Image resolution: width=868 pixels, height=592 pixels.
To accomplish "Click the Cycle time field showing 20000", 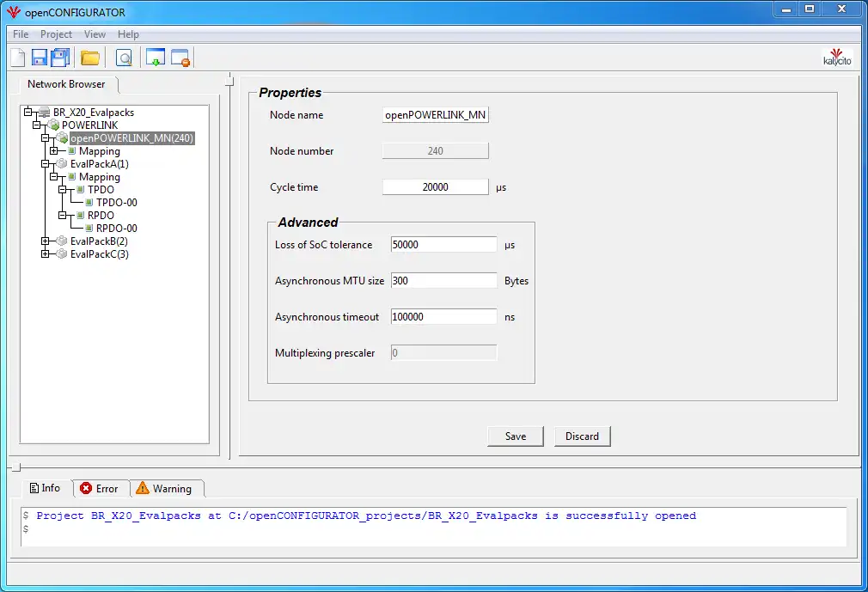I will point(435,187).
